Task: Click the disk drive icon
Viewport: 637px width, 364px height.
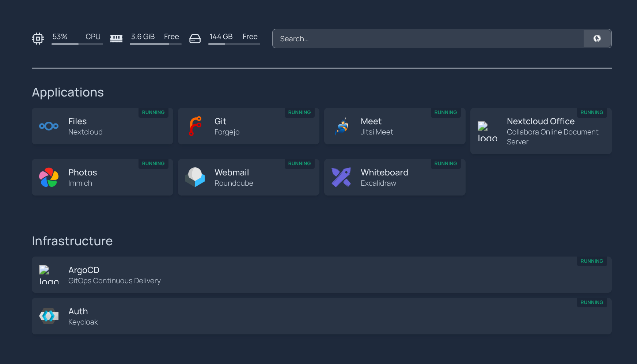Action: (195, 38)
